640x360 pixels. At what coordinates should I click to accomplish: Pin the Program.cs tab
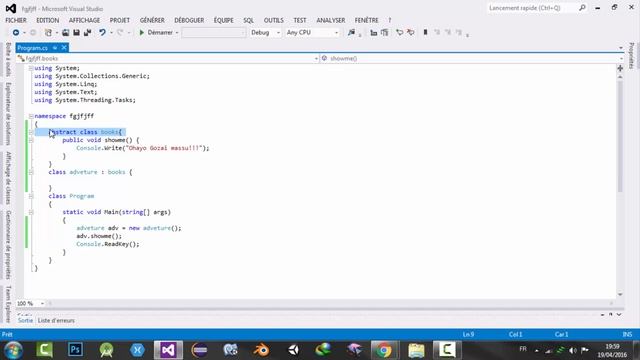pyautogui.click(x=55, y=48)
